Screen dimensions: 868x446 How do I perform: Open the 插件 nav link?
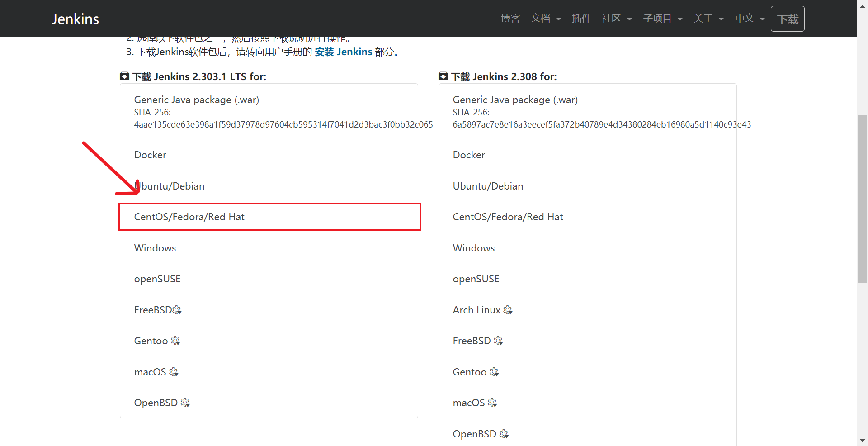pyautogui.click(x=581, y=19)
